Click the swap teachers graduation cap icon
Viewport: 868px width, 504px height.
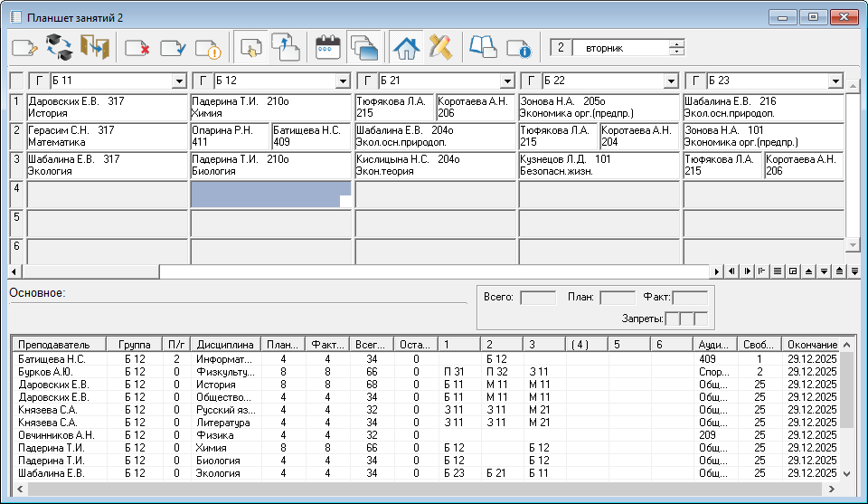pyautogui.click(x=60, y=48)
